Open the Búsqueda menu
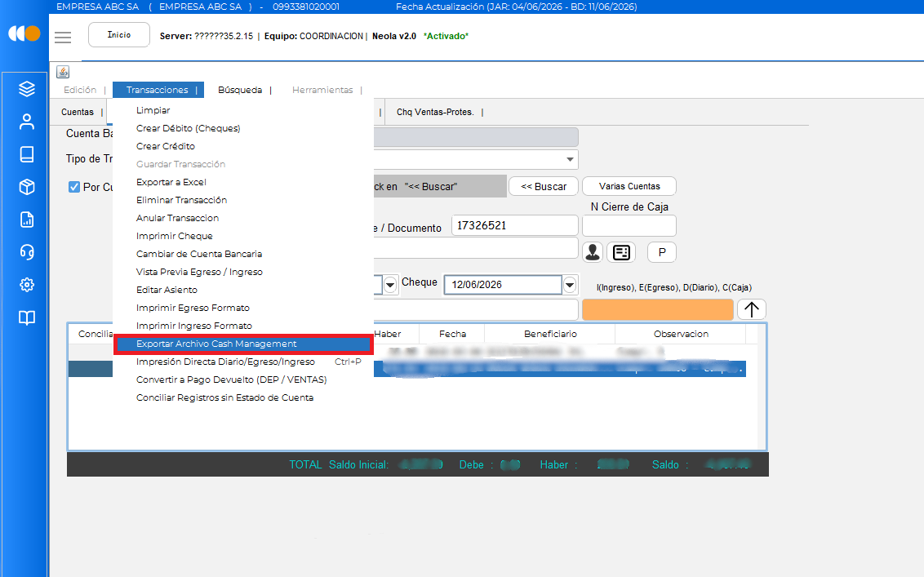Image resolution: width=924 pixels, height=577 pixels. 240,90
